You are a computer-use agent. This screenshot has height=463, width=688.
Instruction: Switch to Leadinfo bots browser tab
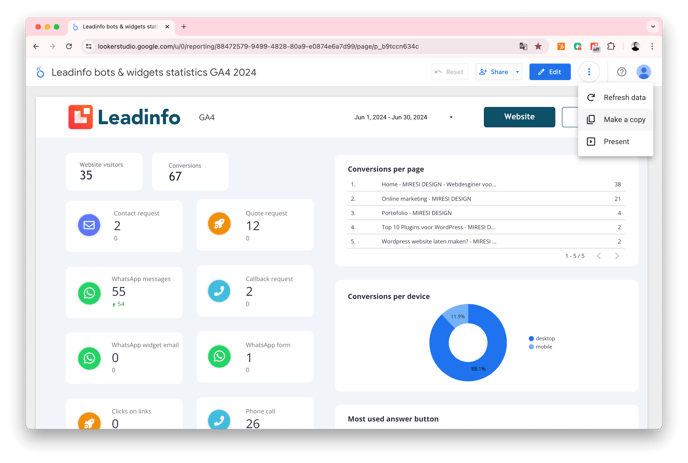pos(119,27)
